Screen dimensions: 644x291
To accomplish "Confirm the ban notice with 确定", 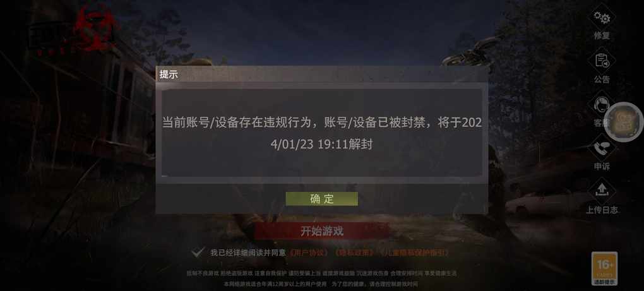I will tap(322, 199).
